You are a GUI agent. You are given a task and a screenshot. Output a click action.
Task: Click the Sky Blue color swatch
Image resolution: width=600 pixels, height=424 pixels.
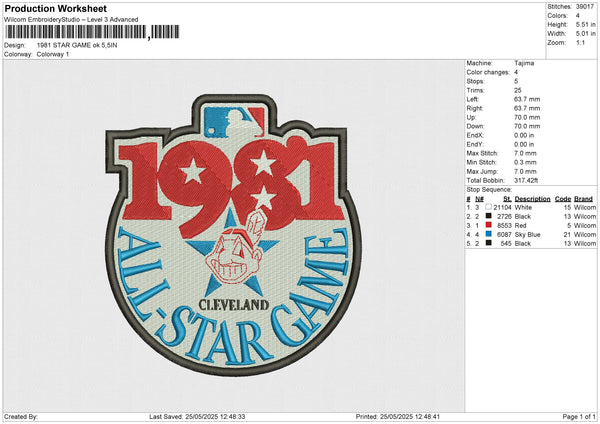(x=488, y=234)
